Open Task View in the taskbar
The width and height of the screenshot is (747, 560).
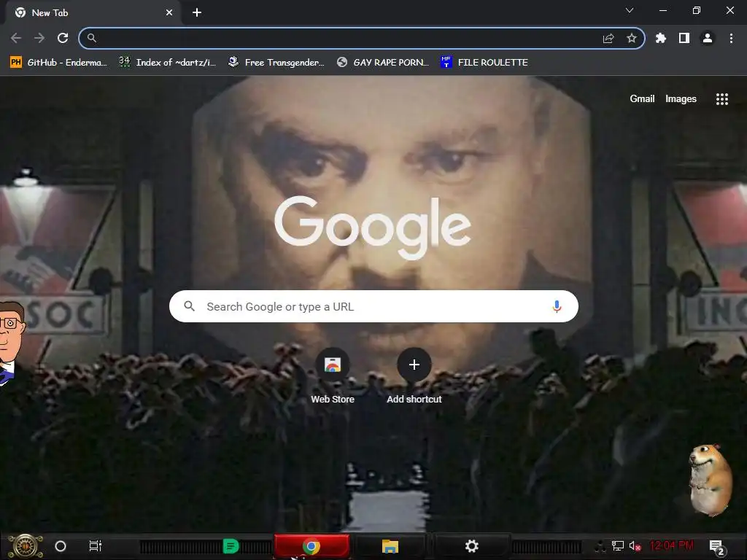(96, 546)
